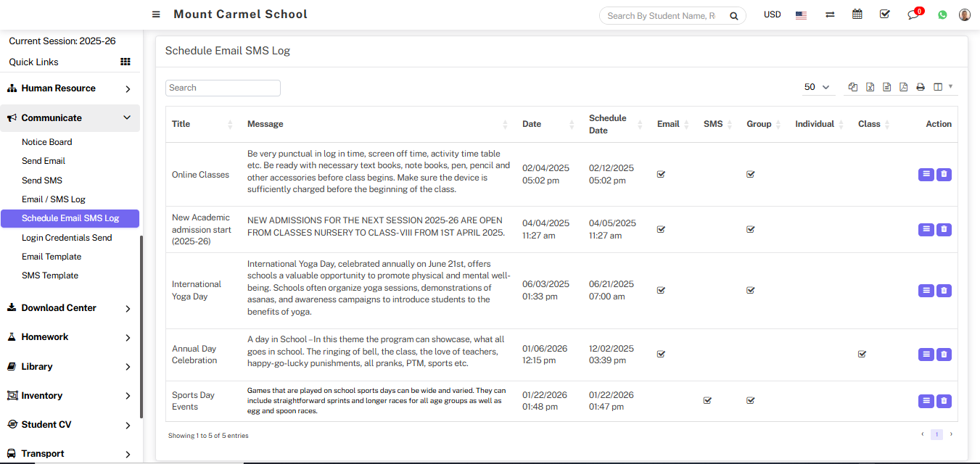
Task: Print the log table via printer icon
Action: [921, 87]
